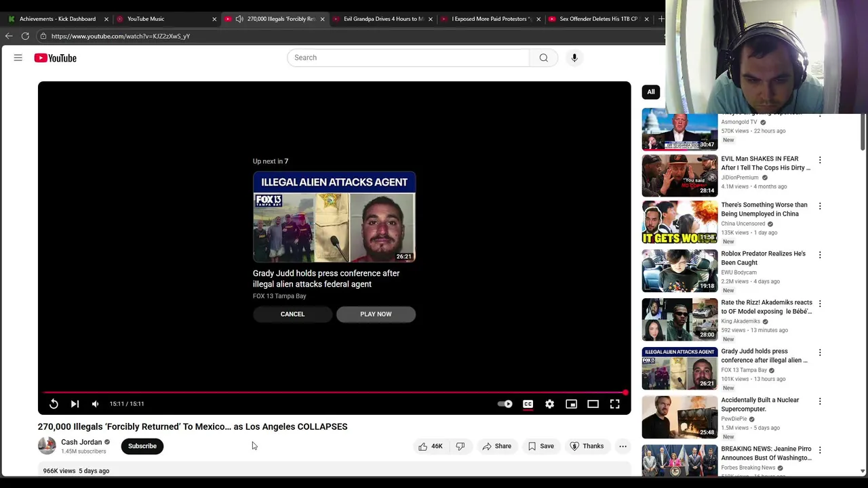
Task: Replay the finished video
Action: [54, 404]
